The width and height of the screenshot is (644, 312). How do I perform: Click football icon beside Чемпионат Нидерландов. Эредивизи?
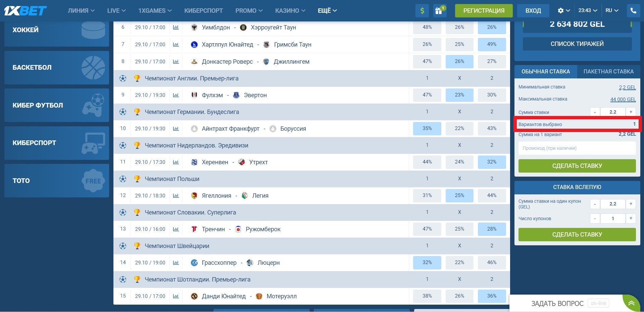click(123, 145)
